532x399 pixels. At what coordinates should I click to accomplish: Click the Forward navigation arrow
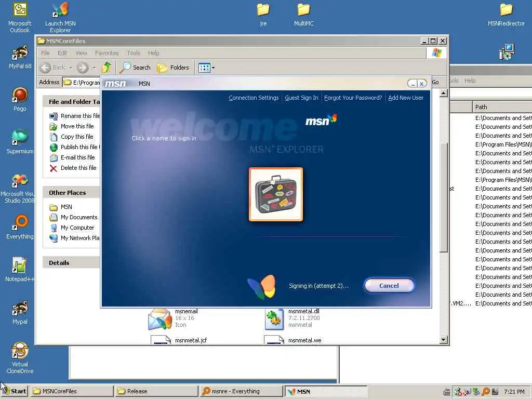[83, 68]
